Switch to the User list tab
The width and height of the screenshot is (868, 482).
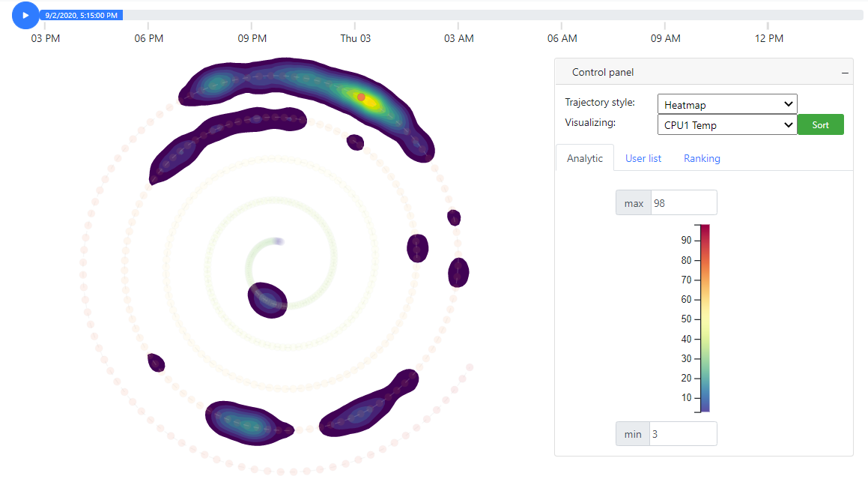click(x=643, y=158)
